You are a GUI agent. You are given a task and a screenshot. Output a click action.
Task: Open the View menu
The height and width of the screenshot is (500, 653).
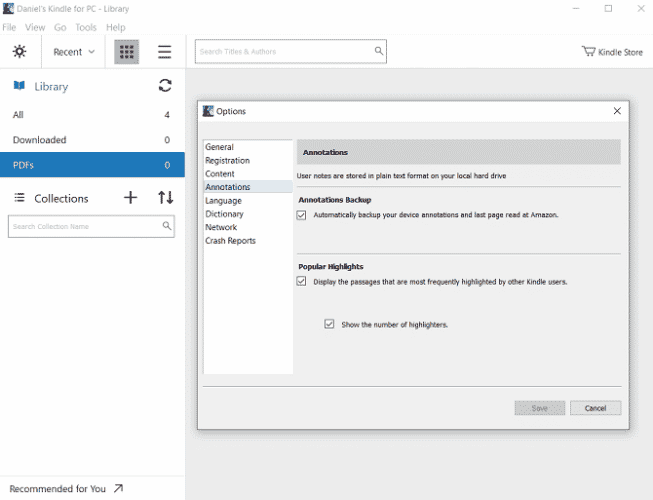click(x=35, y=27)
